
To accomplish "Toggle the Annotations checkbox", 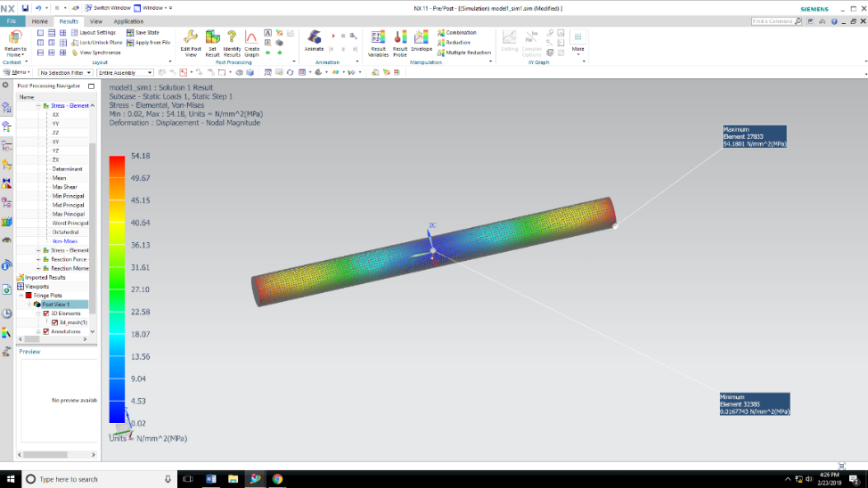I will 46,331.
